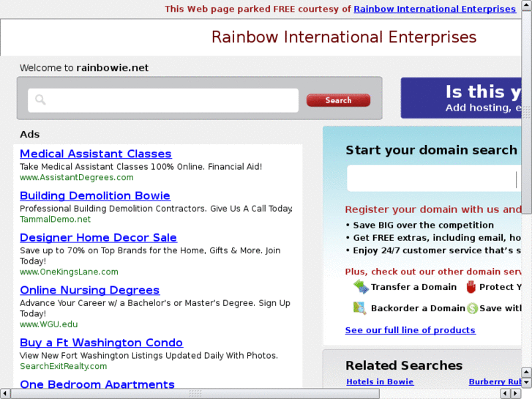Click the vertical scrollbar thumb
The height and width of the screenshot is (399, 532).
[526, 113]
